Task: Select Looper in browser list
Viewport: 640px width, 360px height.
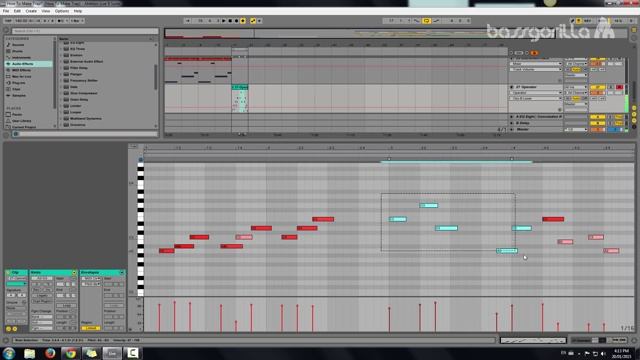Action: click(76, 112)
